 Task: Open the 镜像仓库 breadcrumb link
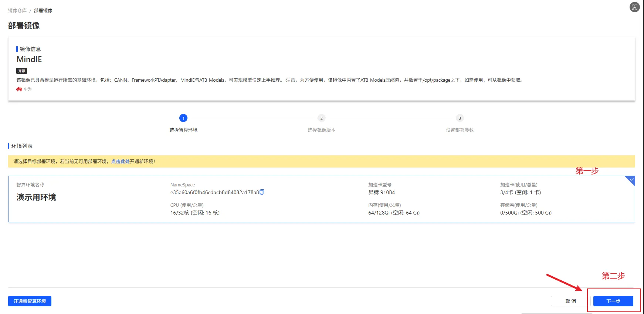pos(17,10)
